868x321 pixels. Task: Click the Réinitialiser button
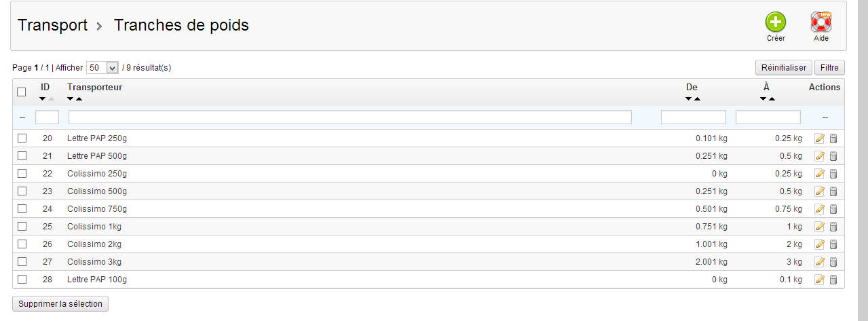pyautogui.click(x=783, y=68)
